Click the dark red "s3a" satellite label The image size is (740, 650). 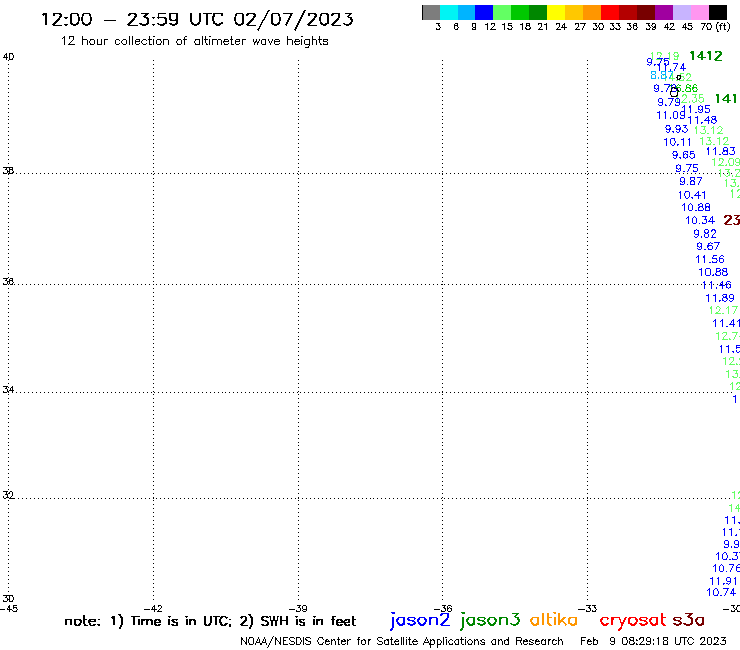click(688, 620)
